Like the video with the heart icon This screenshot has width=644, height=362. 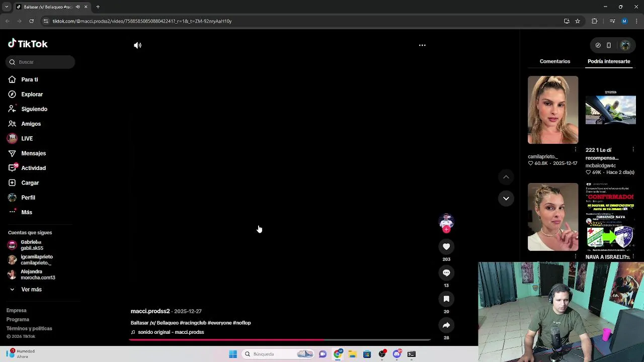pyautogui.click(x=446, y=247)
